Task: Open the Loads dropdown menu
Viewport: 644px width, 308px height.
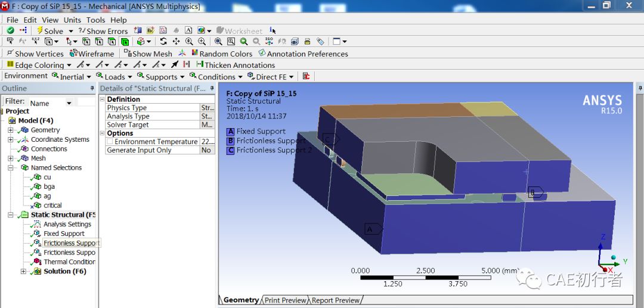Action: 114,77
